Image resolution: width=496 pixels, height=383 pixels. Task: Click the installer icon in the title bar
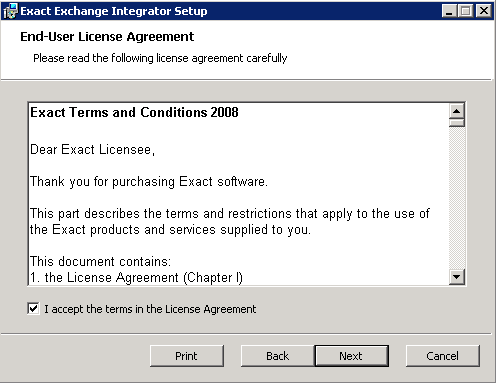(10, 11)
